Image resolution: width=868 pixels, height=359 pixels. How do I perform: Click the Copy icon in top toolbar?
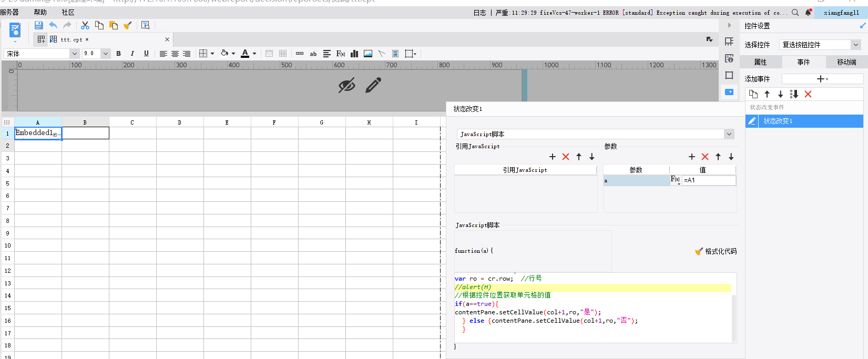point(99,25)
